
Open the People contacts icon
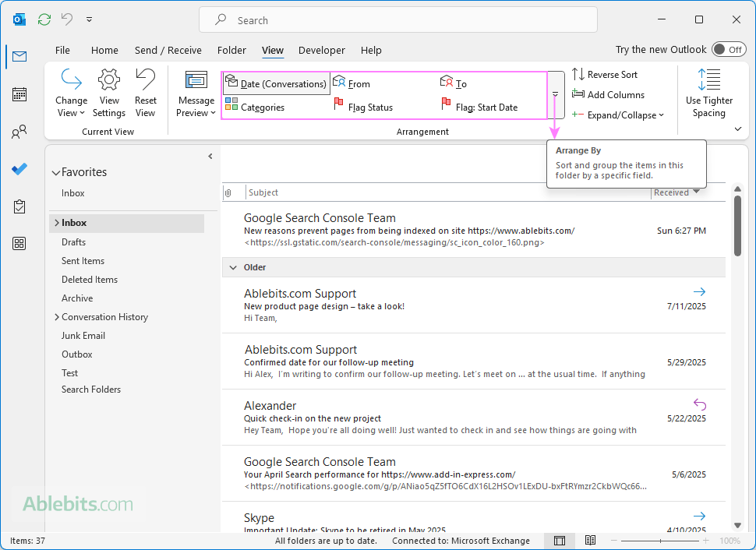(x=19, y=132)
